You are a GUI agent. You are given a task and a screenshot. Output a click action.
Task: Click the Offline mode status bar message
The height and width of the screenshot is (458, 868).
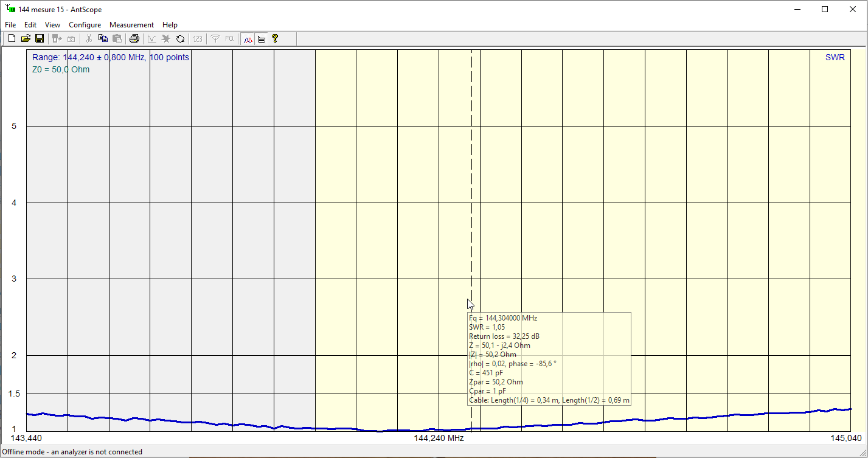click(72, 452)
